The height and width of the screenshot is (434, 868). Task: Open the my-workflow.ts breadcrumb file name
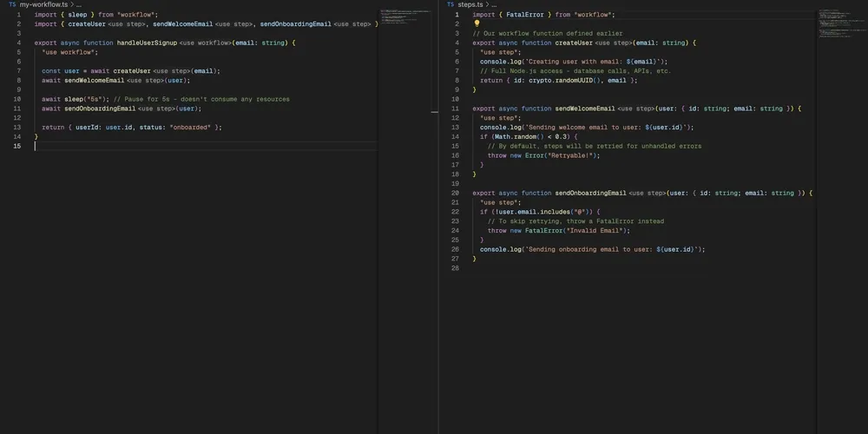(x=43, y=4)
